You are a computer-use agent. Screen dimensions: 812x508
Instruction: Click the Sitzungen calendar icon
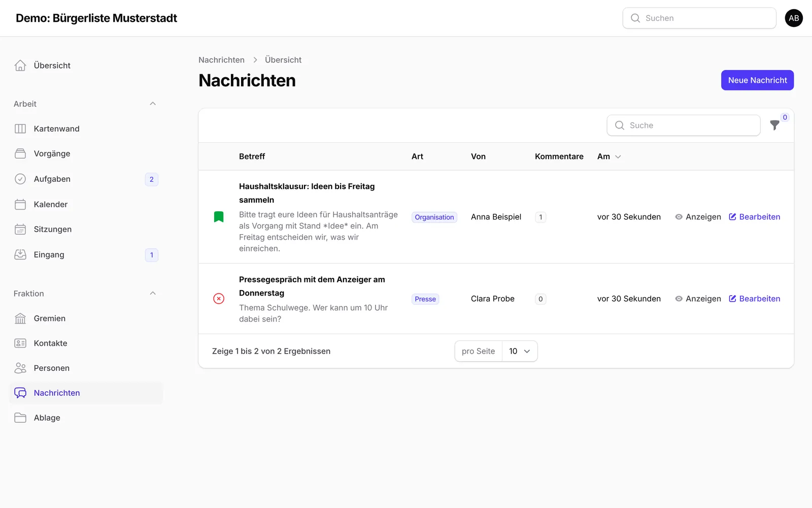pyautogui.click(x=20, y=229)
